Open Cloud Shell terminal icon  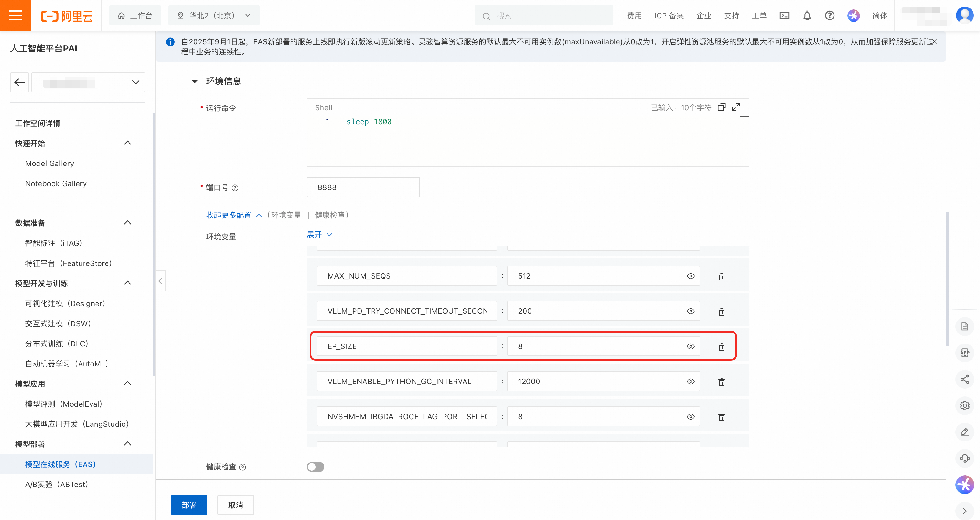pyautogui.click(x=784, y=16)
